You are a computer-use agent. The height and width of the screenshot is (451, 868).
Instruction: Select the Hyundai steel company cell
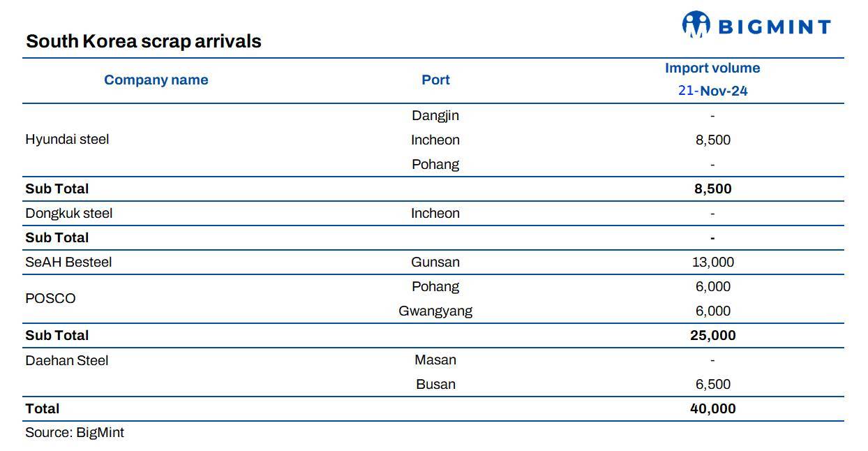(x=67, y=140)
